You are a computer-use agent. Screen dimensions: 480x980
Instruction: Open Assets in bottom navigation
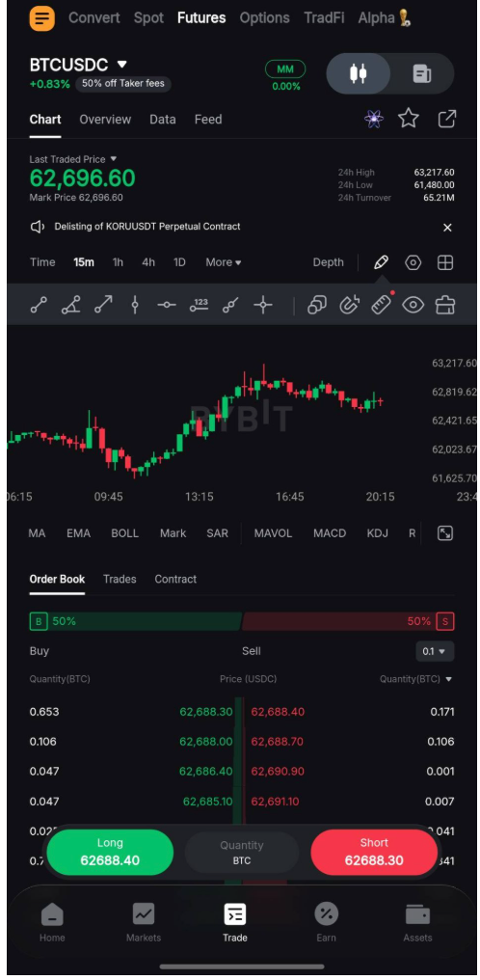[x=417, y=922]
